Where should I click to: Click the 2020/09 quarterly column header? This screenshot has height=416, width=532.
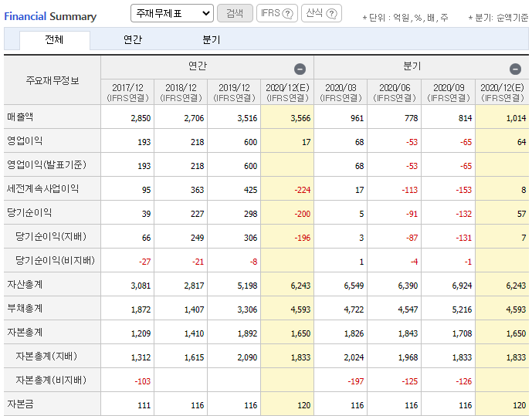click(x=449, y=92)
